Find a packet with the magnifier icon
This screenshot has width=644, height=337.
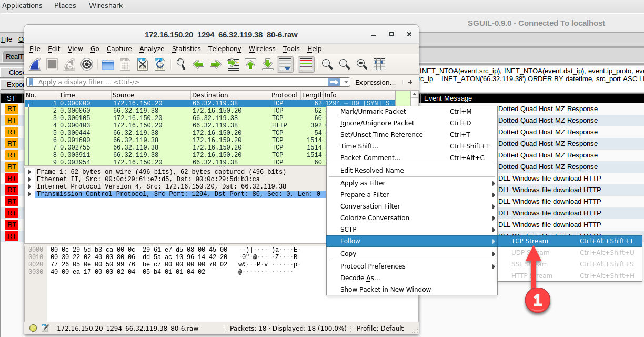click(181, 64)
